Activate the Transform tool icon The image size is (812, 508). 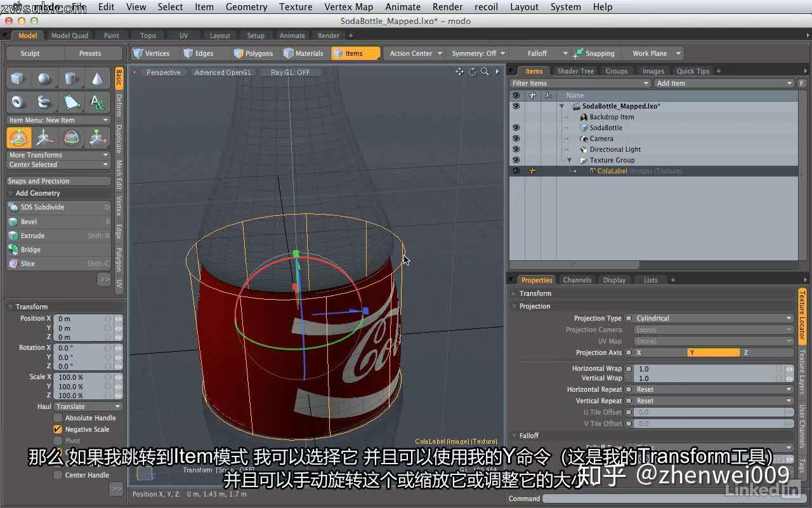(x=19, y=138)
